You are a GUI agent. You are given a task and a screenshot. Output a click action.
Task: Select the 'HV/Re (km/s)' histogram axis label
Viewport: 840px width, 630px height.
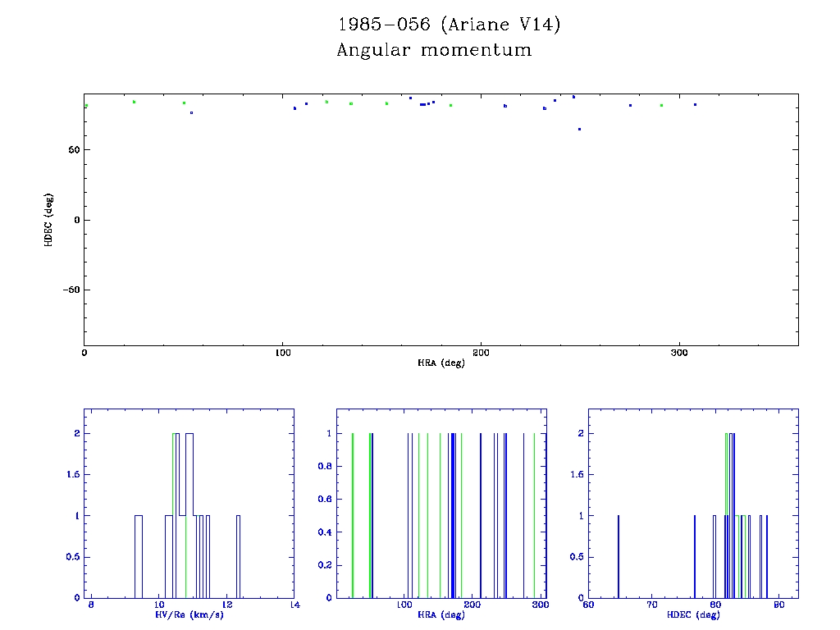point(189,614)
